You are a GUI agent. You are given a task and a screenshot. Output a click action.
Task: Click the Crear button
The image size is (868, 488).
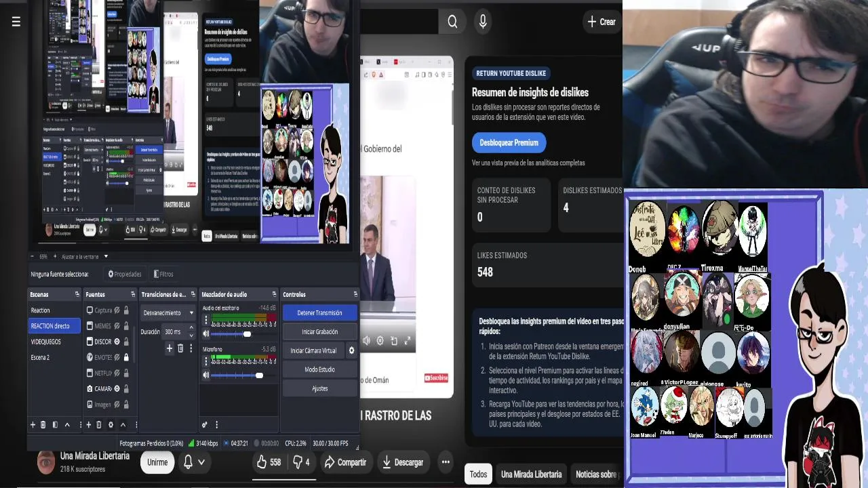(601, 22)
